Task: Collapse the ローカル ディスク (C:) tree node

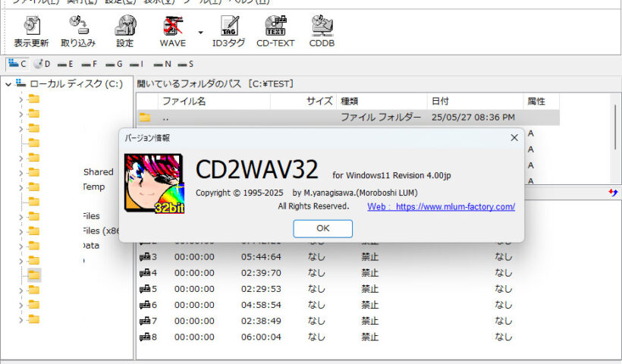Action: (8, 84)
